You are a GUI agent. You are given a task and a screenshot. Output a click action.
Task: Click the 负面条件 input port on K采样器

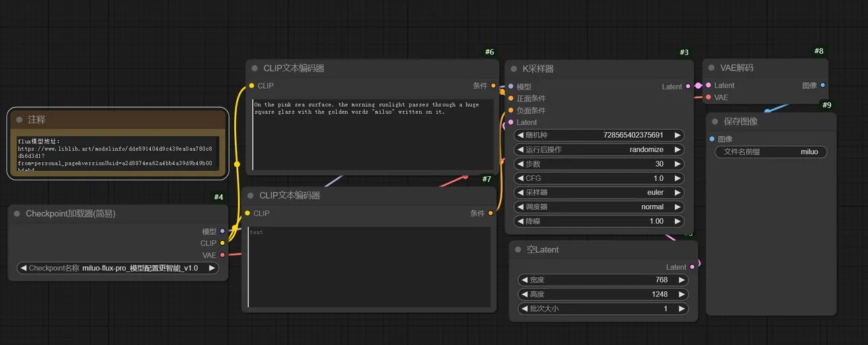tap(511, 110)
